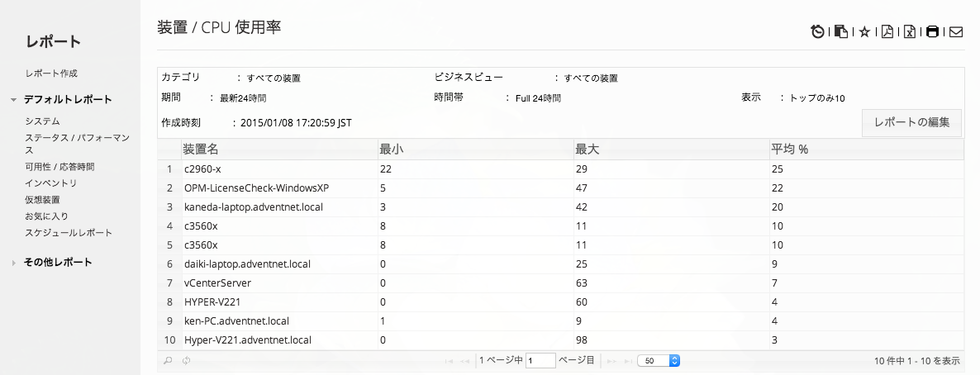This screenshot has height=375, width=980.
Task: Click the 2015/01/08 17:20:59 JST timestamp
Action: point(297,122)
